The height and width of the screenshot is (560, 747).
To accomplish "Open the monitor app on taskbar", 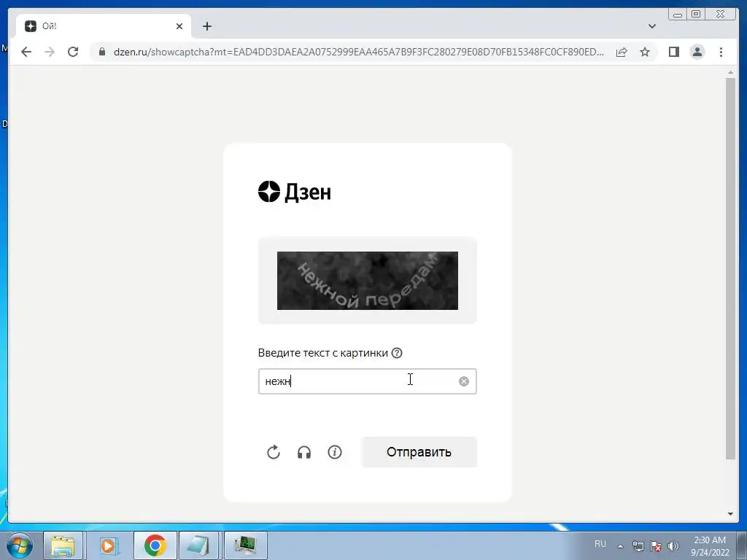I will point(245,545).
